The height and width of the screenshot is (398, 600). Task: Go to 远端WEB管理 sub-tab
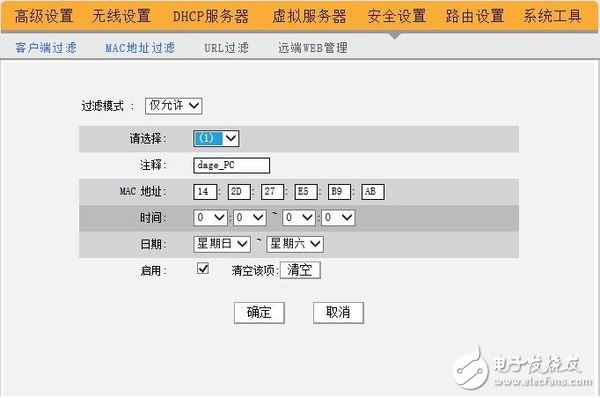click(313, 48)
